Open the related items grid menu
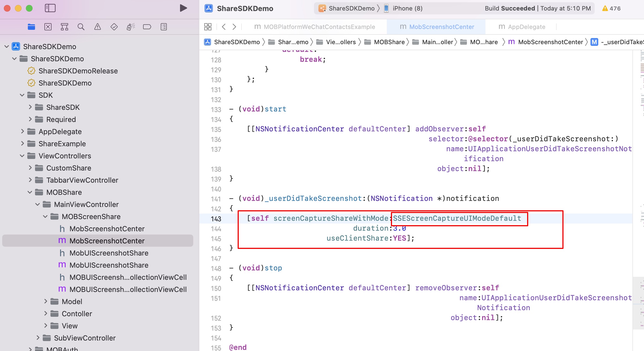The width and height of the screenshot is (644, 351). (208, 27)
